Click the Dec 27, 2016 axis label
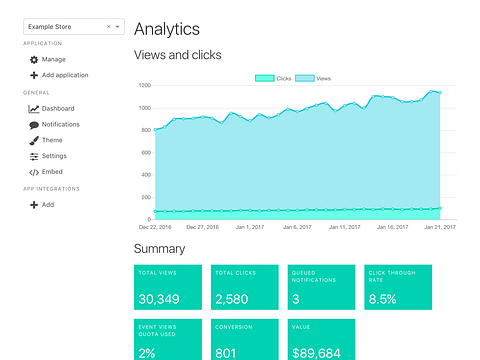Viewport: 480px width, 360px height. tap(203, 227)
